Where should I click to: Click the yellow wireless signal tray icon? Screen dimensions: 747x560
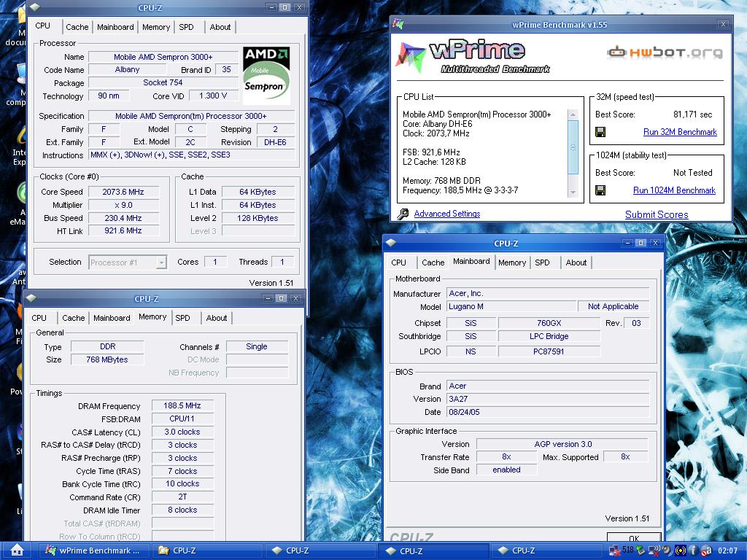[681, 551]
